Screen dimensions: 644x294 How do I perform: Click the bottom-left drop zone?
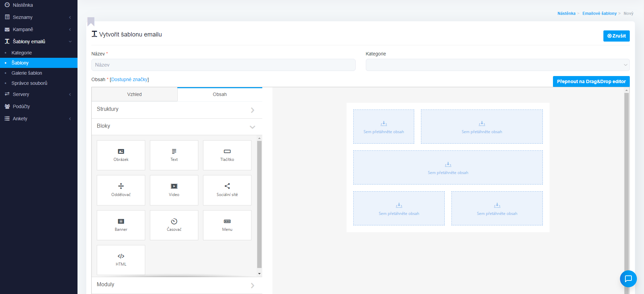click(399, 209)
